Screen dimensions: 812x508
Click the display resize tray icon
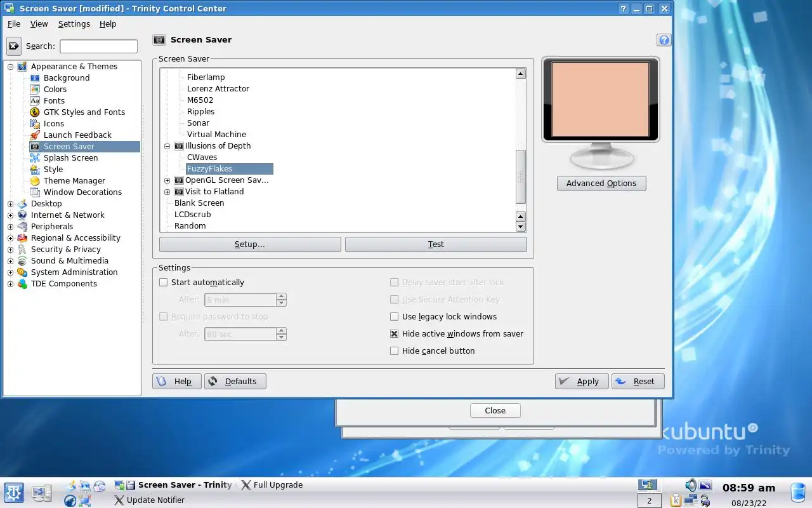pos(705,485)
